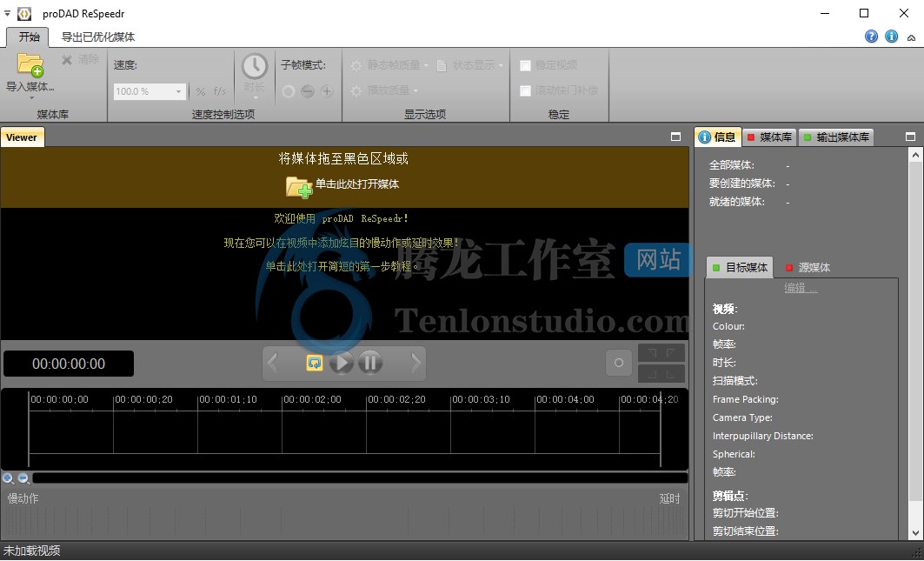Click the open media folder icon in the viewer
The image size is (924, 561).
299,186
